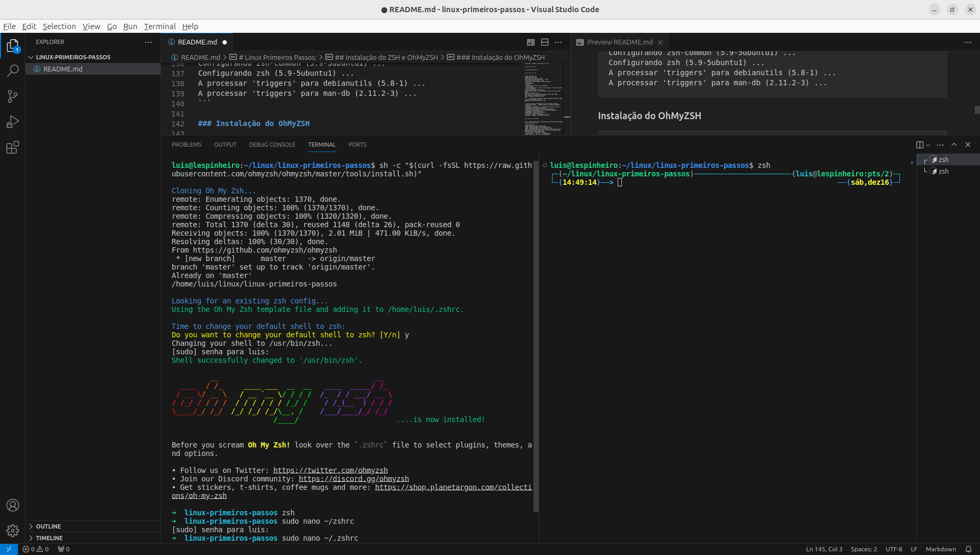Switch to the PORTS panel tab
The width and height of the screenshot is (980, 555).
pos(358,145)
